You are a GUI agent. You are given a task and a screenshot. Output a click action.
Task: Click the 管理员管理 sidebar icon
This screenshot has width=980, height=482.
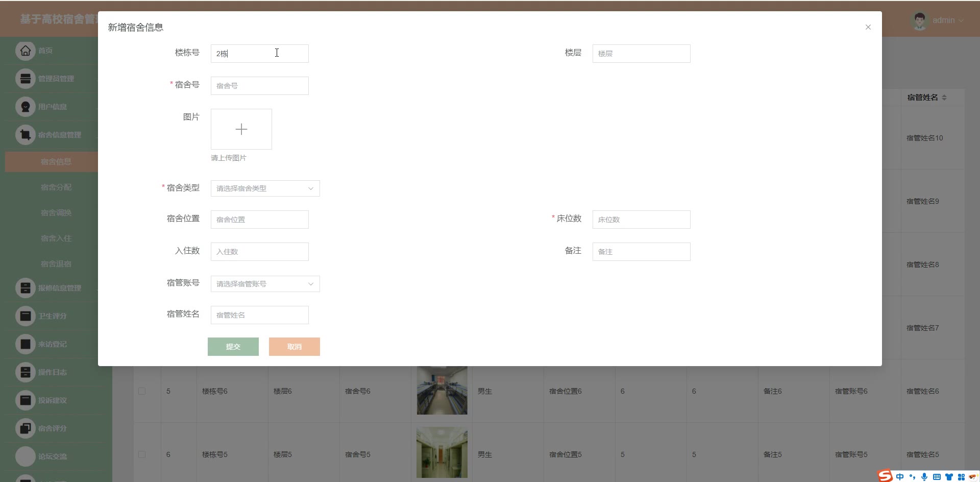point(25,79)
